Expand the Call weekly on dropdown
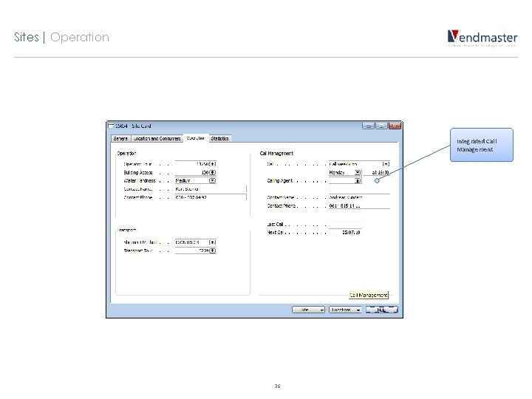This screenshot has width=532, height=399. tap(386, 164)
